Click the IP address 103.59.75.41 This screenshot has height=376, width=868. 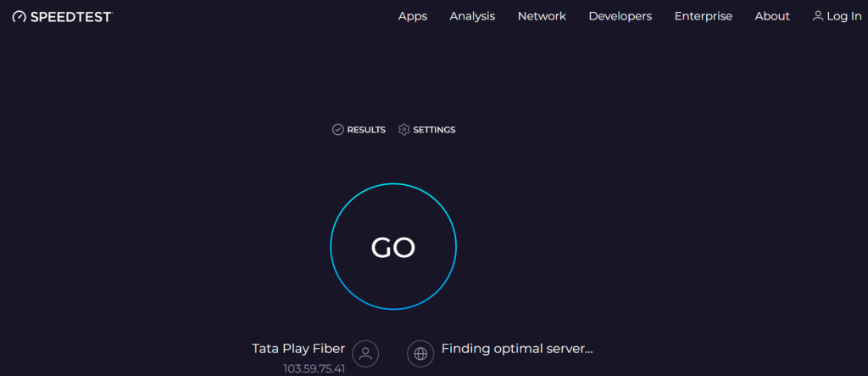[314, 368]
